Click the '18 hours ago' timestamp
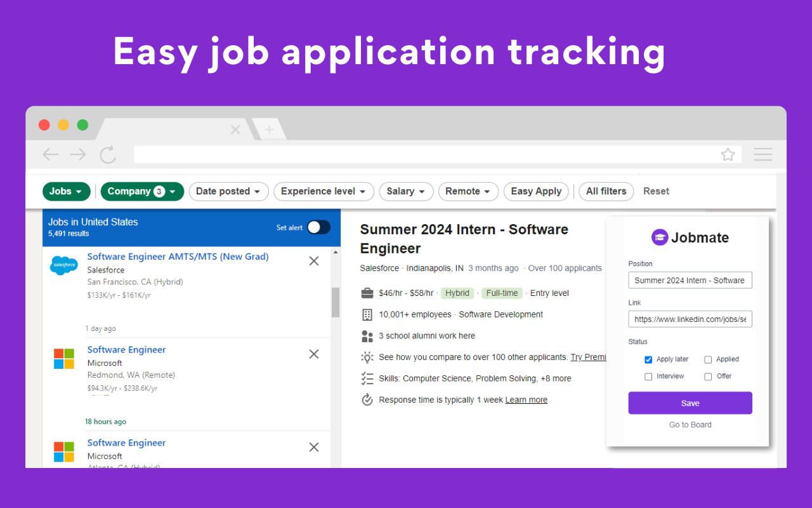The height and width of the screenshot is (508, 812). [x=105, y=422]
